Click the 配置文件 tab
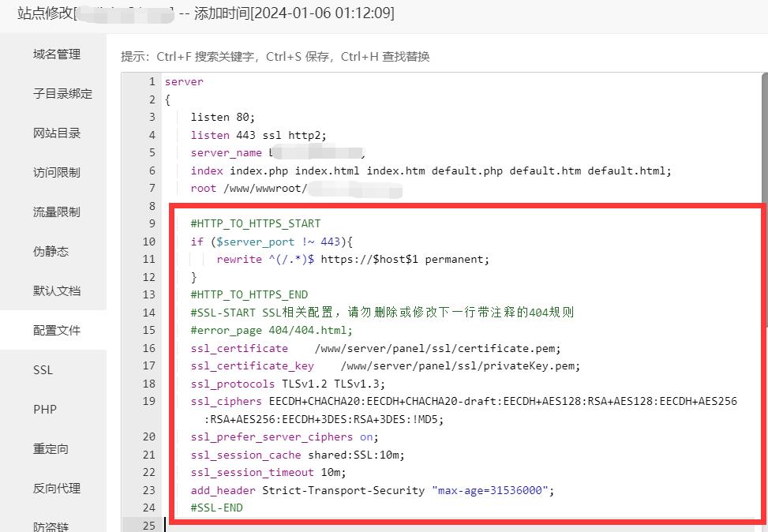 pos(57,331)
